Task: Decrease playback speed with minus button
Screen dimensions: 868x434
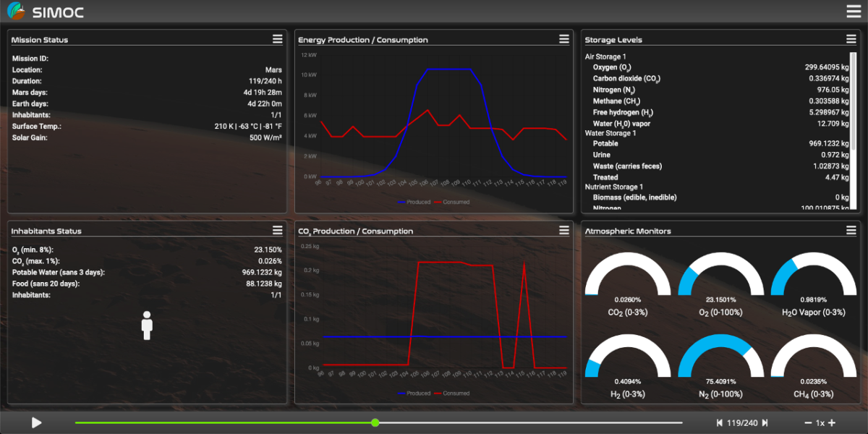Action: pyautogui.click(x=808, y=423)
